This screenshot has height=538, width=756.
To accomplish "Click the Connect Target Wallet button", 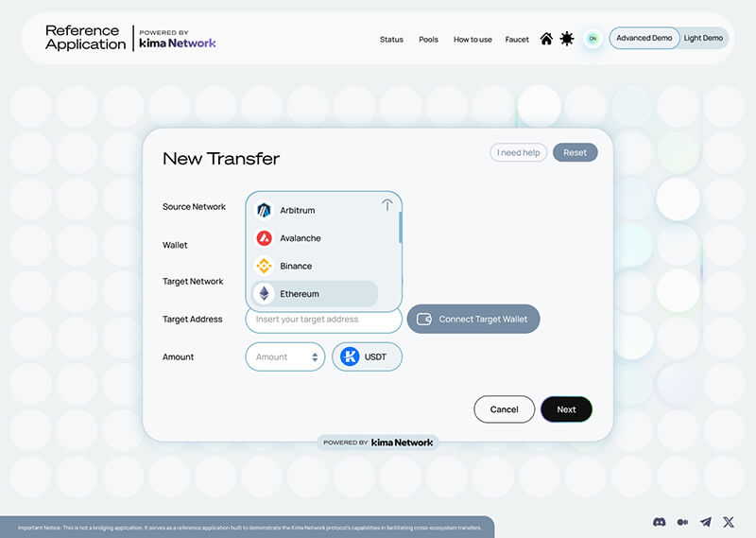I will pos(473,319).
